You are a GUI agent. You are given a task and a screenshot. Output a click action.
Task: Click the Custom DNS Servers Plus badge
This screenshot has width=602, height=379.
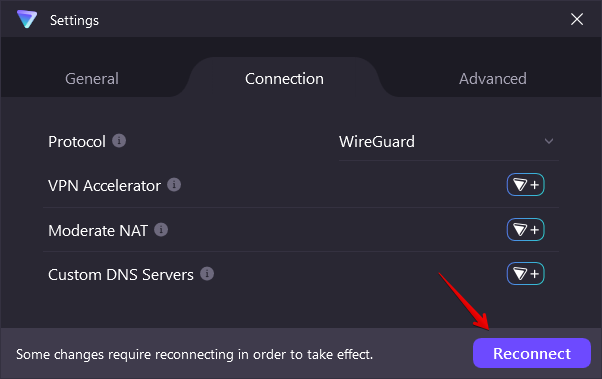coord(526,274)
